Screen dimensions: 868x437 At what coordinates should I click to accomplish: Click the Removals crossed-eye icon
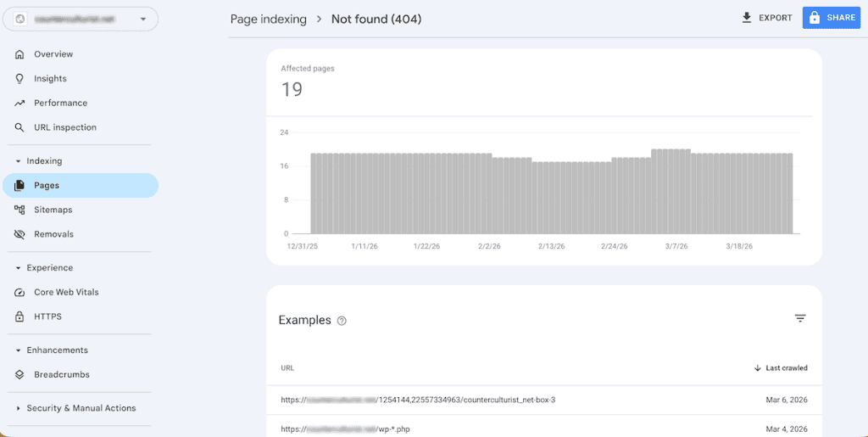coord(19,234)
